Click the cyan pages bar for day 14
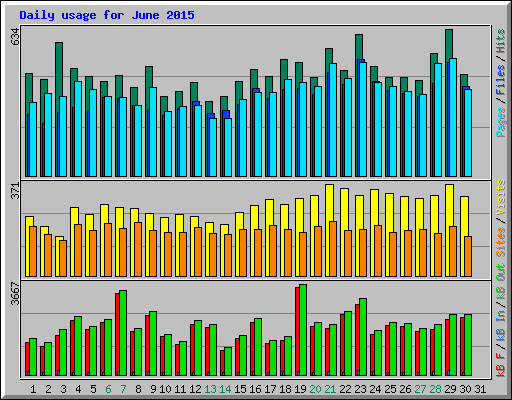 coord(228,147)
